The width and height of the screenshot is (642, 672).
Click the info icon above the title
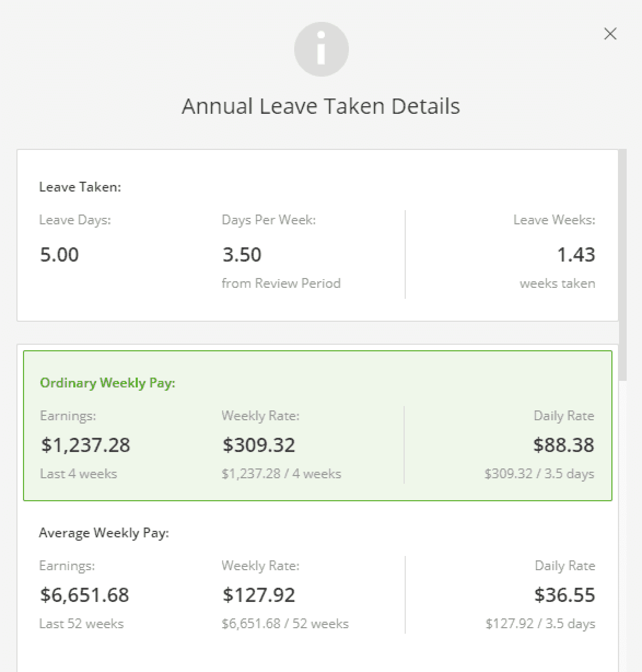point(321,49)
